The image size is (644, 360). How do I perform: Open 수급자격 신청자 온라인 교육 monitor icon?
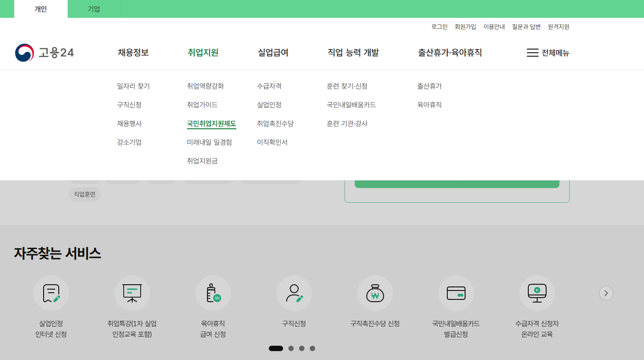tap(537, 293)
